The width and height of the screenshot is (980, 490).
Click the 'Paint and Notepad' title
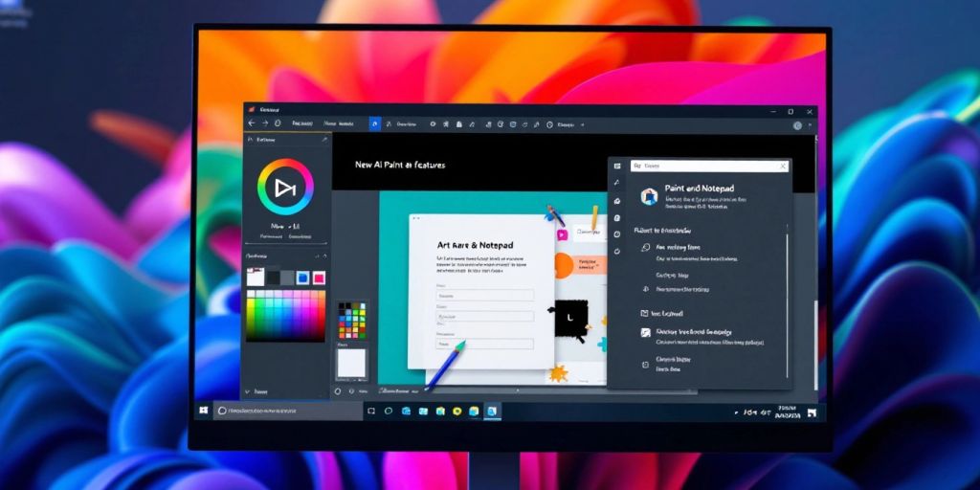tap(700, 189)
